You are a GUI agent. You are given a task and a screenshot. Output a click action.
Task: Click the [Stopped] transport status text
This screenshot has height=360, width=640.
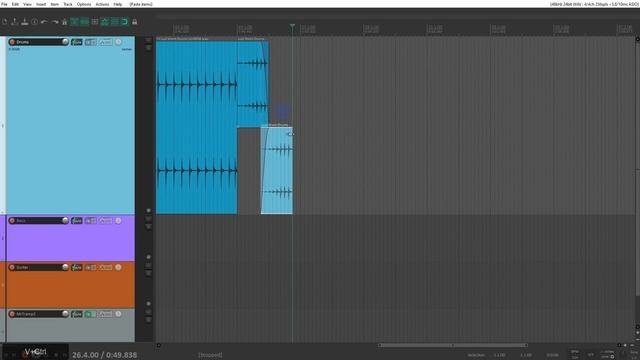210,355
